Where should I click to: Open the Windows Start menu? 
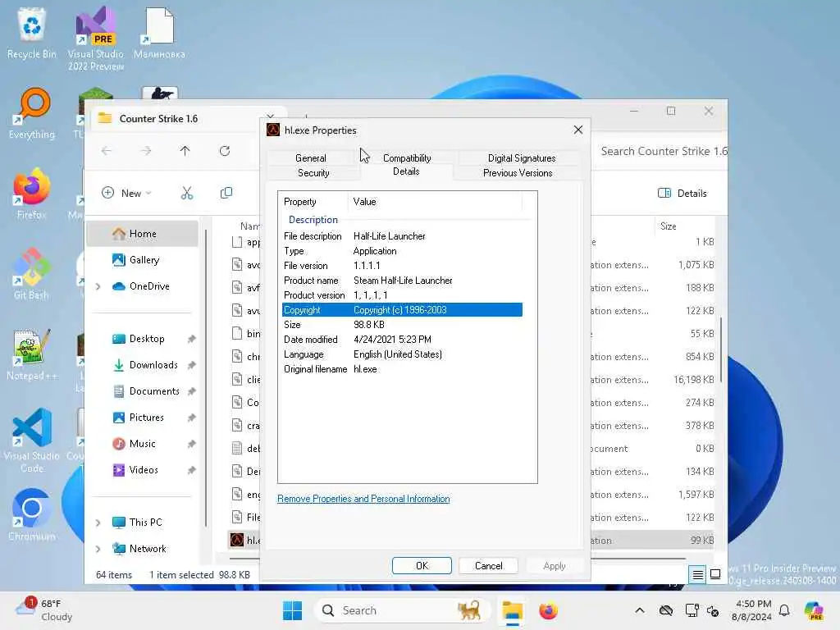point(293,610)
